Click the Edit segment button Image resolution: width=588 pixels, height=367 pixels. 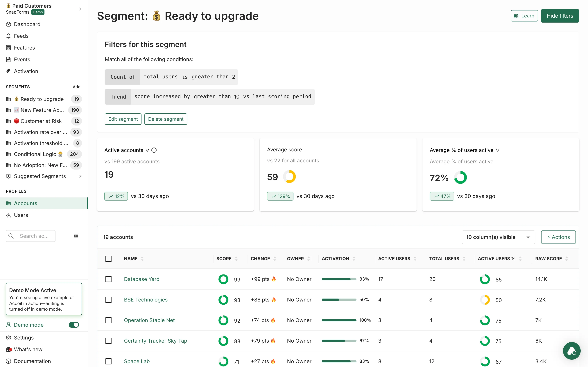pos(123,119)
